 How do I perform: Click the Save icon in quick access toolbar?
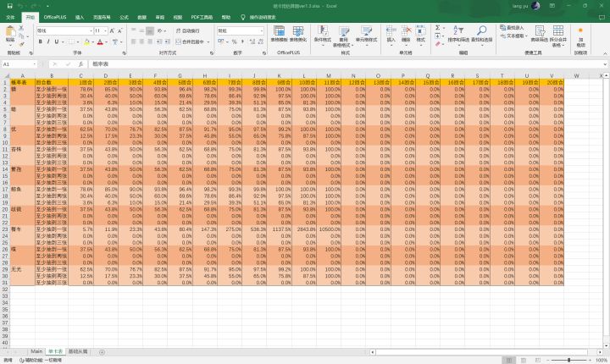pyautogui.click(x=8, y=5)
